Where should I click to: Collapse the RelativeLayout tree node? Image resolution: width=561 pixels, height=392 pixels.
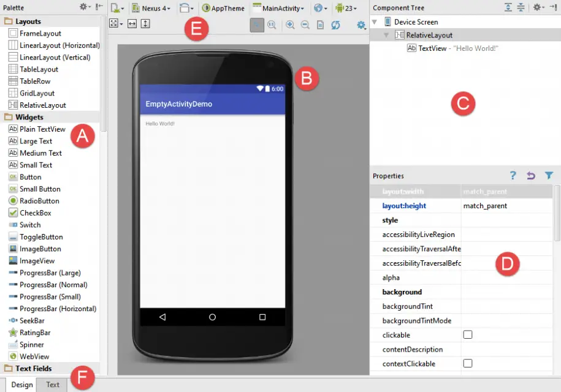pyautogui.click(x=386, y=36)
